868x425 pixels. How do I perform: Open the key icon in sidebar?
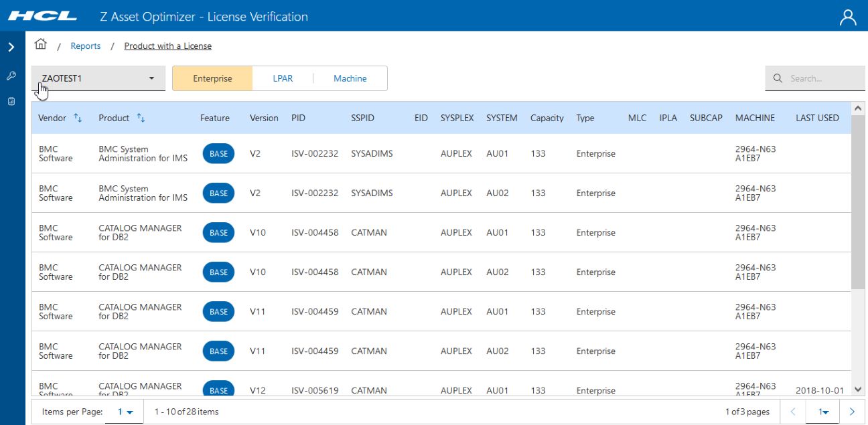tap(11, 76)
